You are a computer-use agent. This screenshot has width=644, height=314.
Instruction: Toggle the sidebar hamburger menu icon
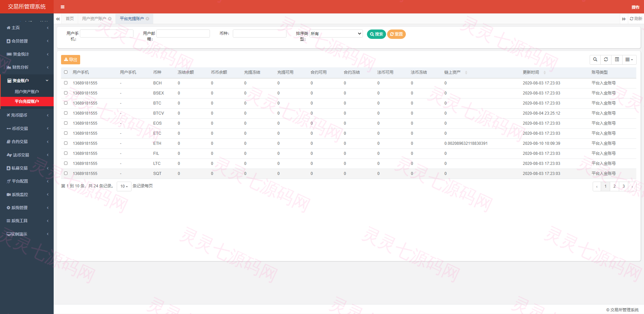(x=62, y=7)
